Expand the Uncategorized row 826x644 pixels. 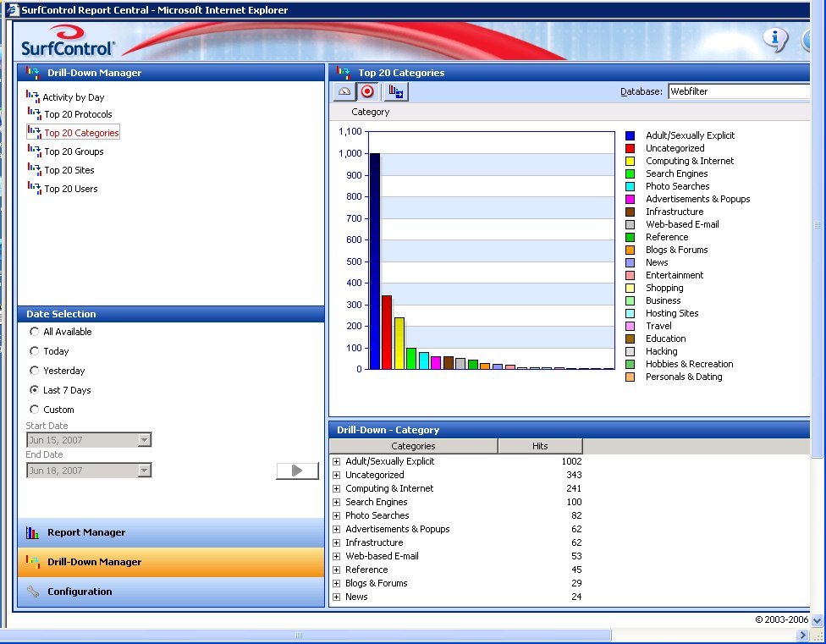[337, 475]
